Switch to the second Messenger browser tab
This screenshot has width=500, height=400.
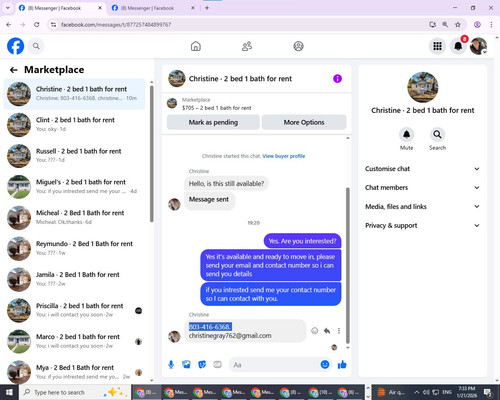(153, 8)
